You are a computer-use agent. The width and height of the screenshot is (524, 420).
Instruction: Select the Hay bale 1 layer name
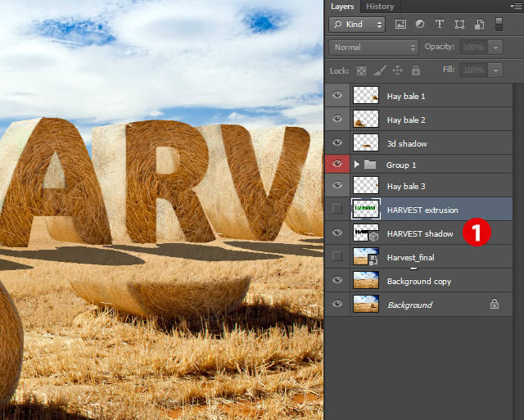click(406, 97)
